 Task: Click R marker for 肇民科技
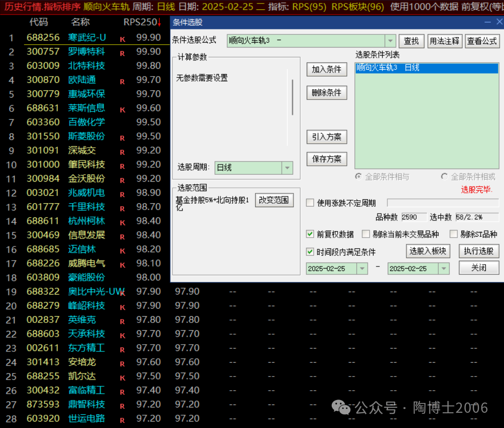coord(123,166)
